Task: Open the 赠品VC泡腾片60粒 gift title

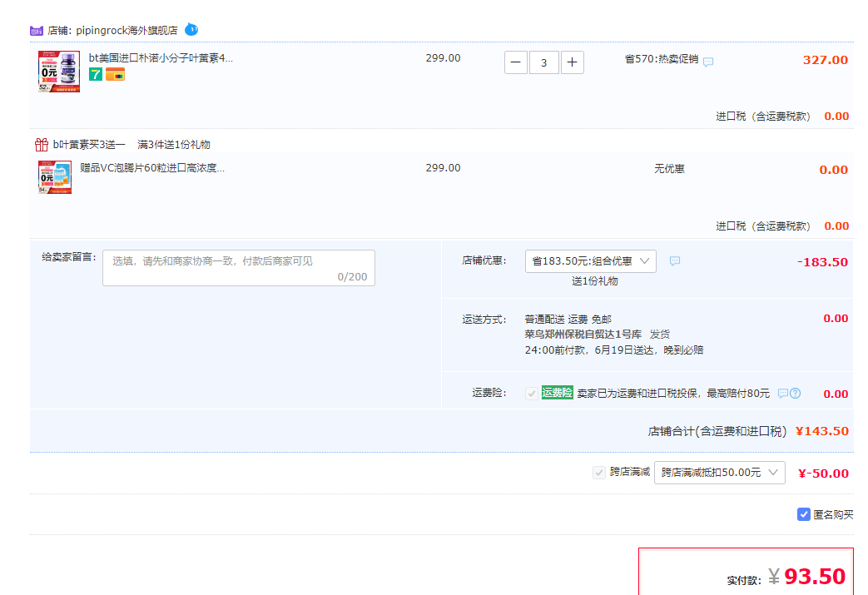Action: [152, 168]
